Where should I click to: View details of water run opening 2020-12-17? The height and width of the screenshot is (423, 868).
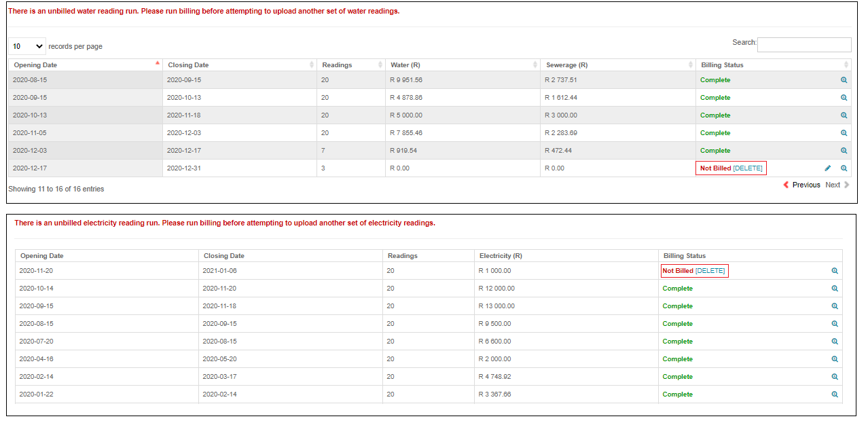pyautogui.click(x=844, y=168)
